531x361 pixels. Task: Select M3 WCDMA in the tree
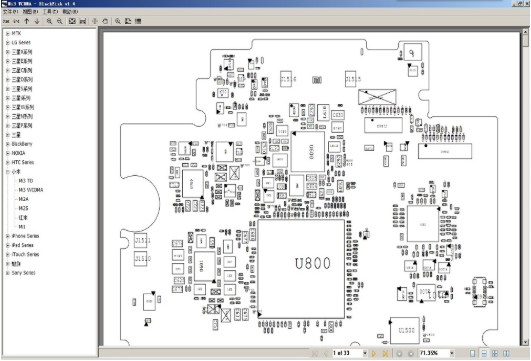coord(31,190)
